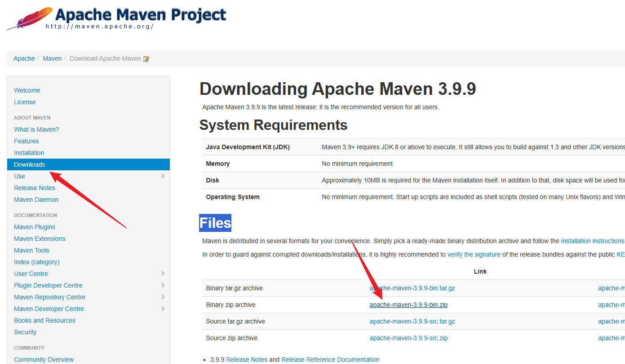Download apache-maven-3.9.9-src.tar.gz
Screen dimensions: 625x364
(412, 321)
